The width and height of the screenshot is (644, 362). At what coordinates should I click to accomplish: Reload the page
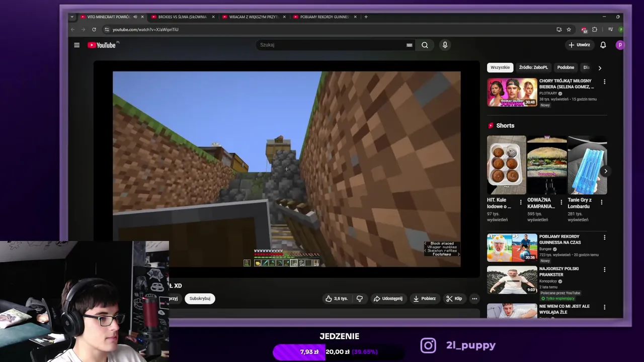pyautogui.click(x=94, y=29)
